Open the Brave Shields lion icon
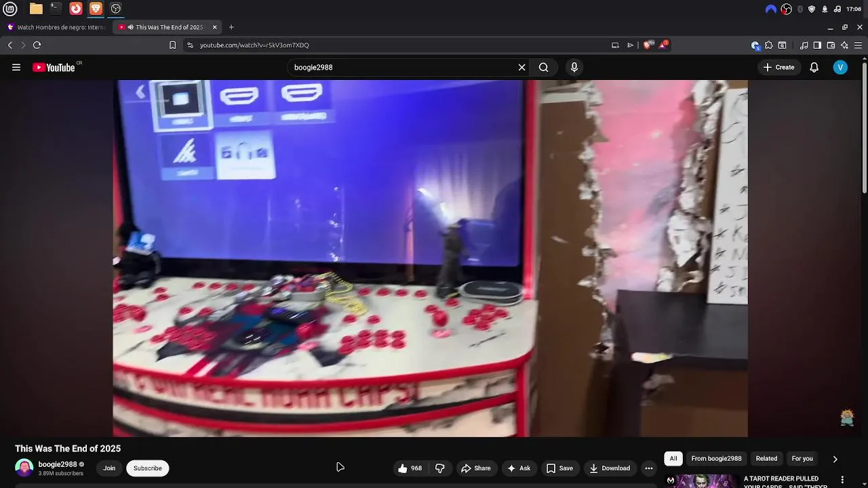This screenshot has height=488, width=868. [648, 45]
